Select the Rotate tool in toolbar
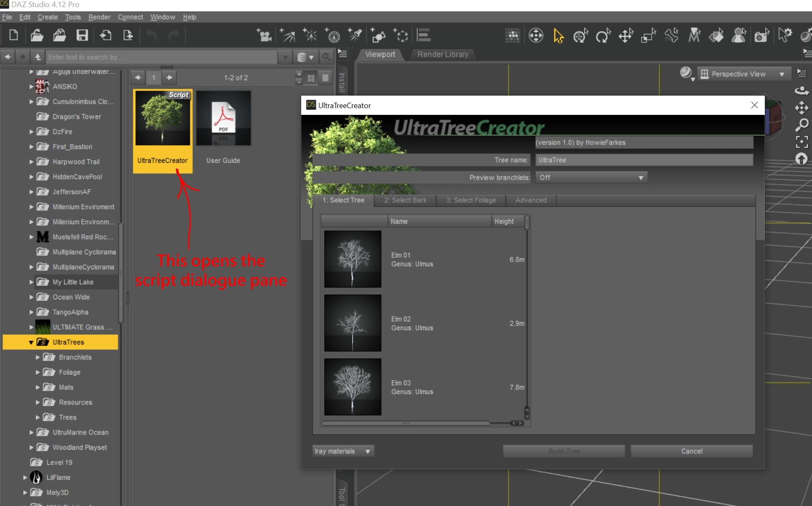 (603, 36)
